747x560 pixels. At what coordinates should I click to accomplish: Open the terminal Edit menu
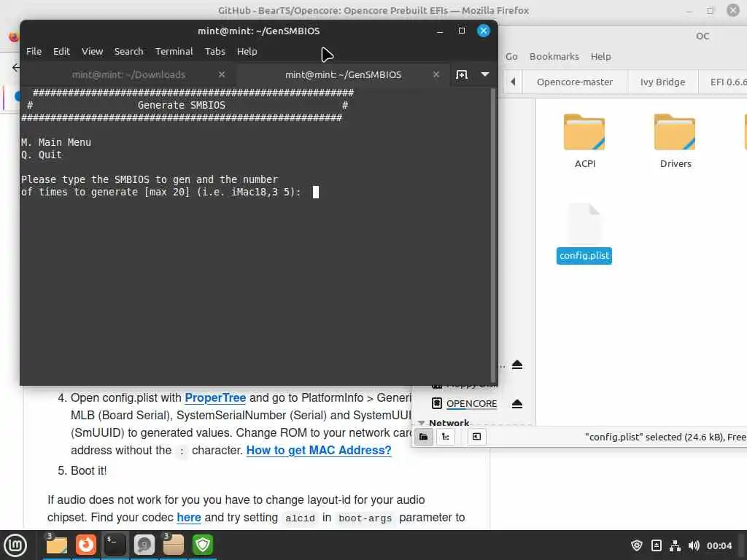pos(61,52)
